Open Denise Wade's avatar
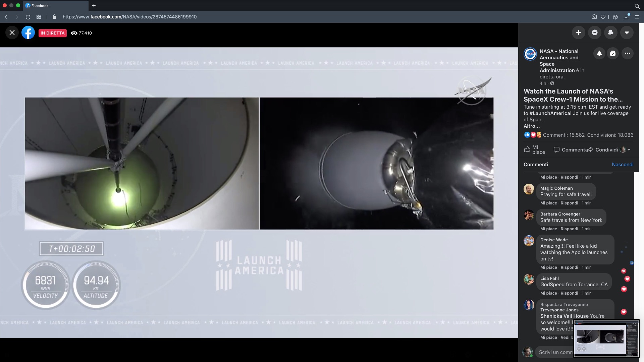 click(x=529, y=241)
